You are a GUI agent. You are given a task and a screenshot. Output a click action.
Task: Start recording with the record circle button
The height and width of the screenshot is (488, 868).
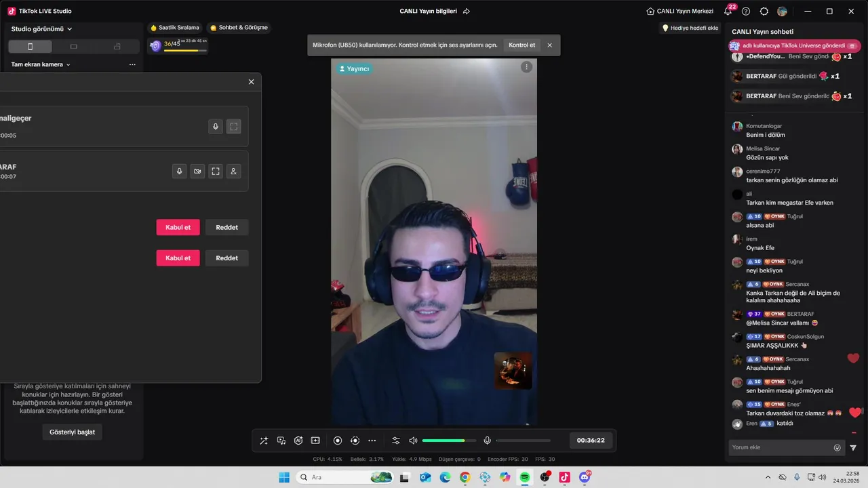pos(338,441)
